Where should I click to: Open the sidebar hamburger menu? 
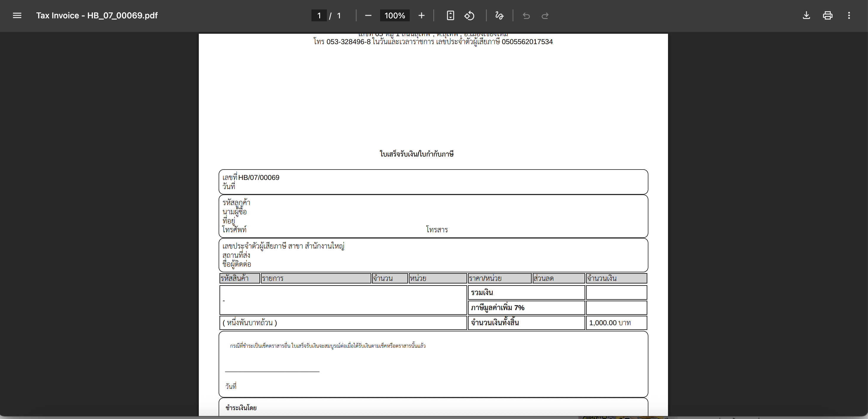pos(17,15)
